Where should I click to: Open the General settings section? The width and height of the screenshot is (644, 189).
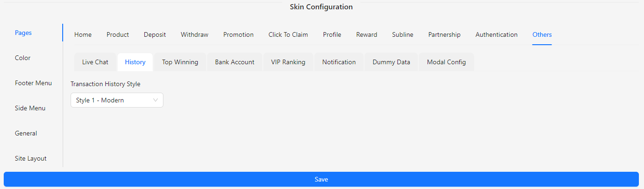click(x=26, y=133)
